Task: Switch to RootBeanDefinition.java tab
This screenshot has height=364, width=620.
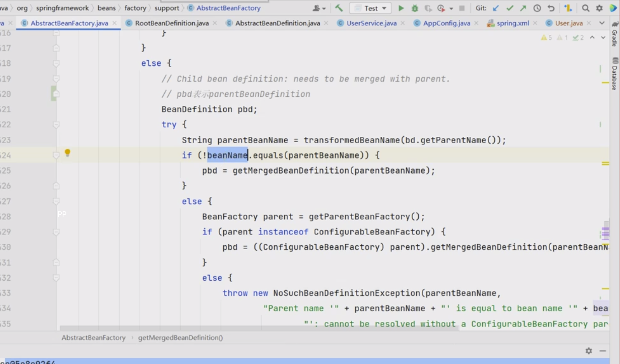Action: [x=172, y=23]
